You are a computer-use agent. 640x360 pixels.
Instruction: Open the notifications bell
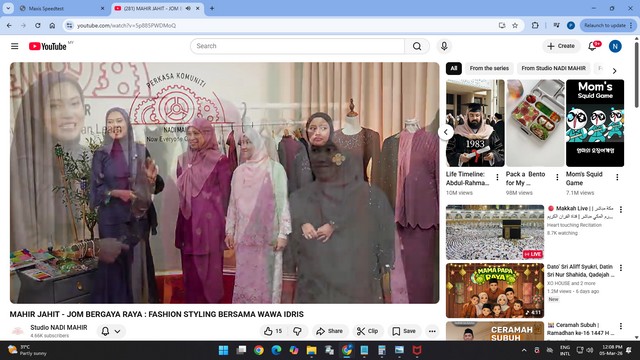click(592, 46)
